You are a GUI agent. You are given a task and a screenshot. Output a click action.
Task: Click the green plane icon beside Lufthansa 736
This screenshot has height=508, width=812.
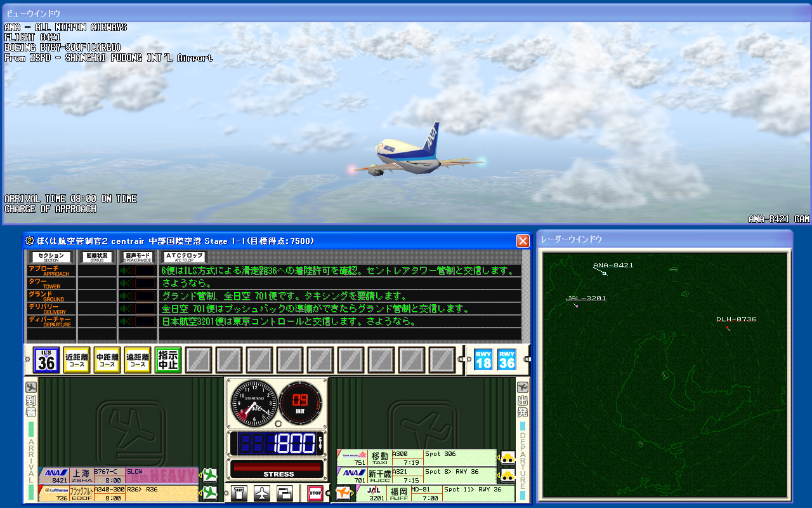tap(209, 492)
